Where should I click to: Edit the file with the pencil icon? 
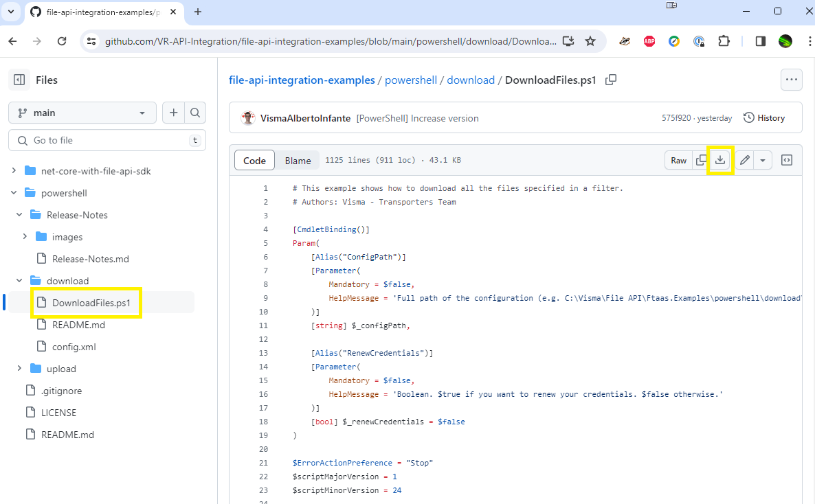click(744, 160)
